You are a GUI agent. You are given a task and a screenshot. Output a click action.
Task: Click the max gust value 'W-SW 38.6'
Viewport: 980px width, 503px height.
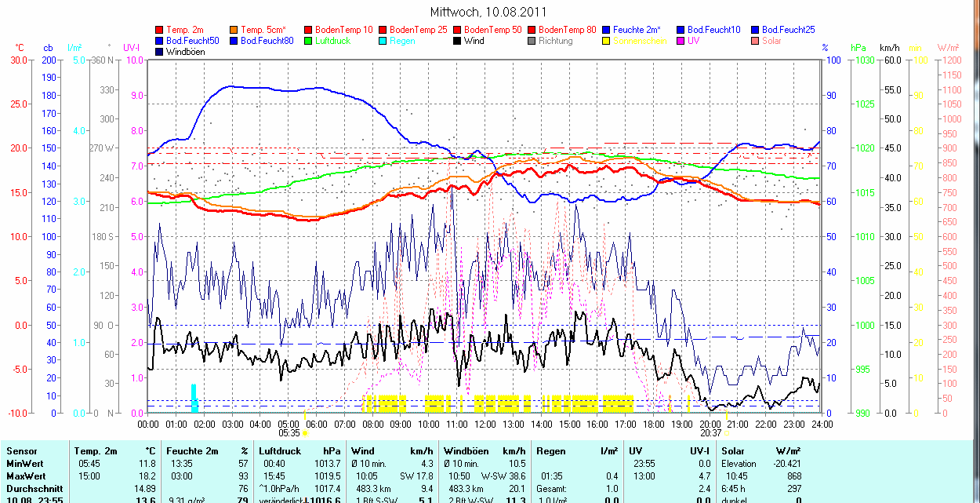(x=503, y=476)
